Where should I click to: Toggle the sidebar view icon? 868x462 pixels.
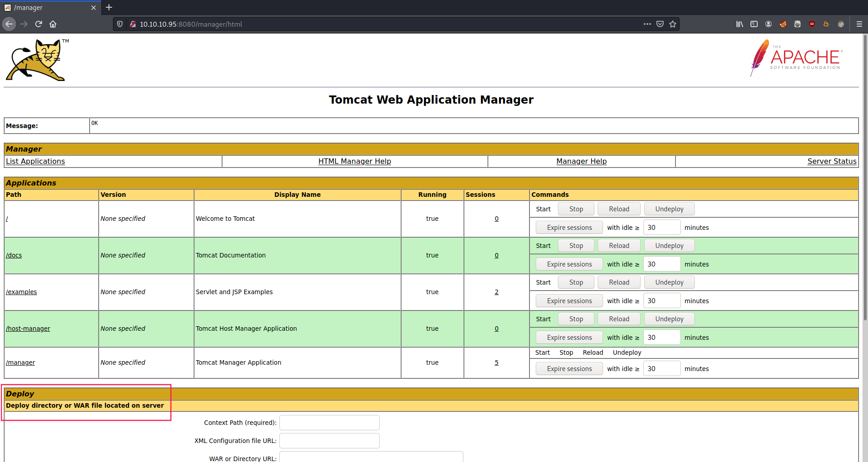(754, 24)
